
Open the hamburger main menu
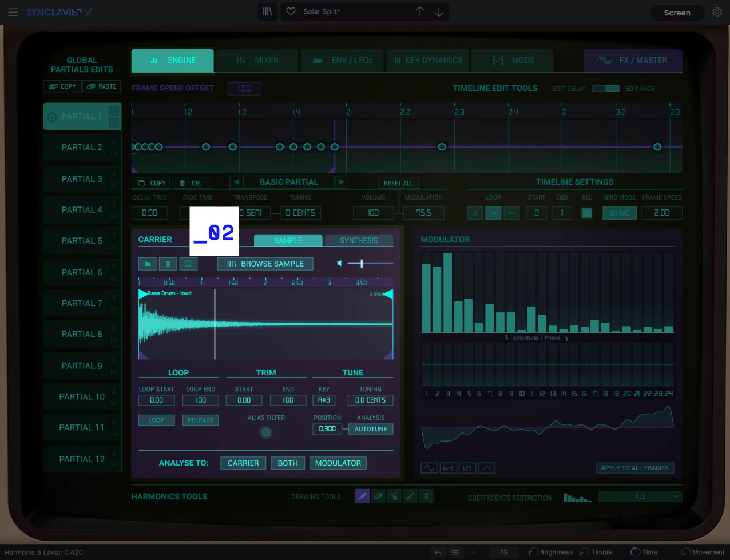[13, 12]
